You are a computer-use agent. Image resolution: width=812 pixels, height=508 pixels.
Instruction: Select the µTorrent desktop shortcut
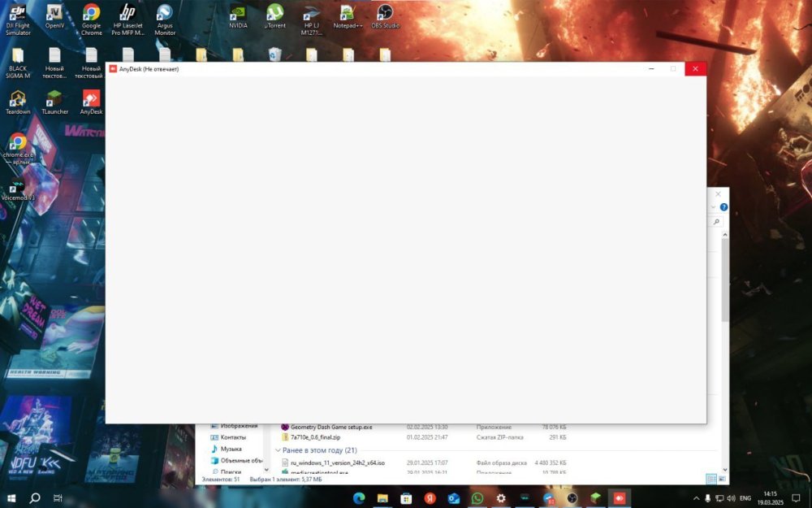click(x=274, y=16)
